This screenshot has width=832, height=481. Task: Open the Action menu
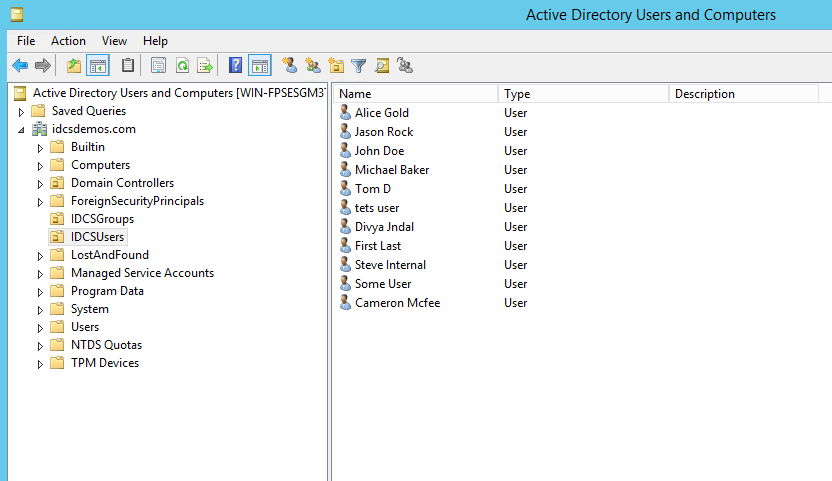[68, 41]
